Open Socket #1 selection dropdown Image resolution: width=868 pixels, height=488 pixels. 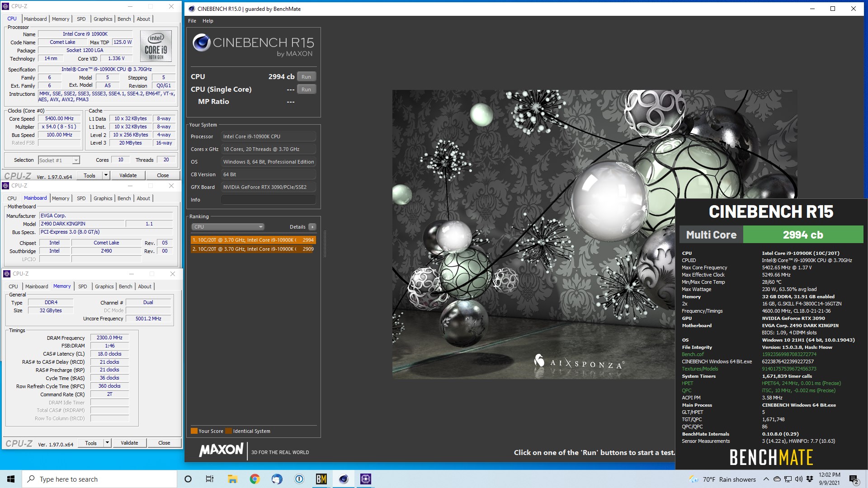click(x=59, y=160)
